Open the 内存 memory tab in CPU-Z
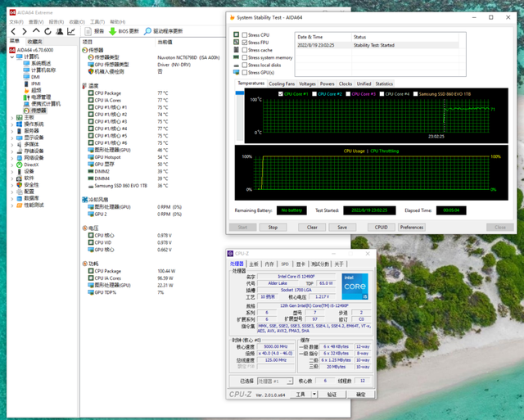The image size is (524, 420). coord(269,264)
